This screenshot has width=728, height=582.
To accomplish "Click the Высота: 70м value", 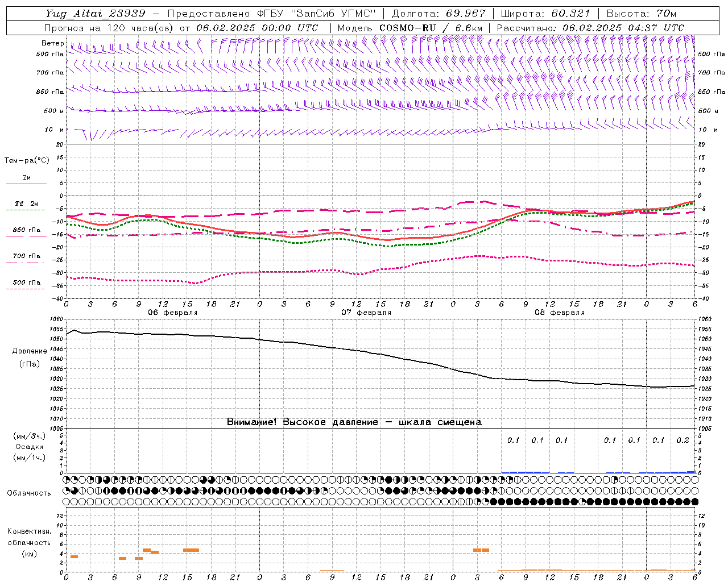I will coord(642,14).
